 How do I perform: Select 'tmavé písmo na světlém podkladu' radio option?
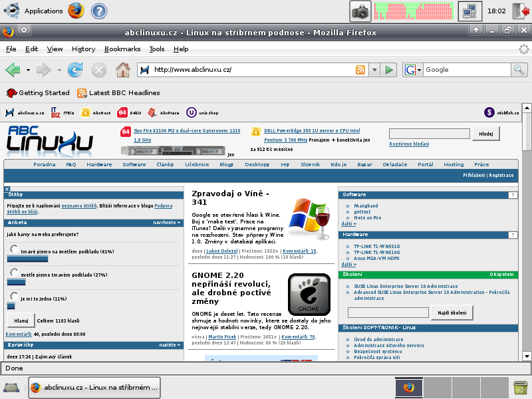tap(14, 249)
